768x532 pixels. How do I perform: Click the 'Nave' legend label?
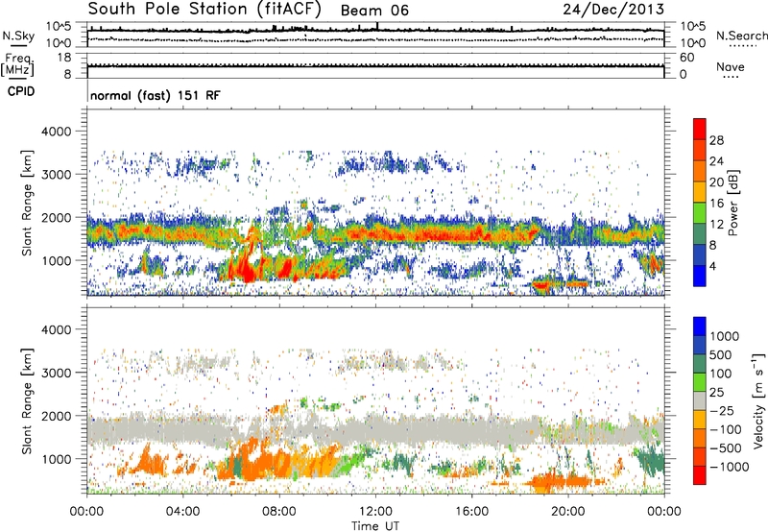tap(730, 66)
